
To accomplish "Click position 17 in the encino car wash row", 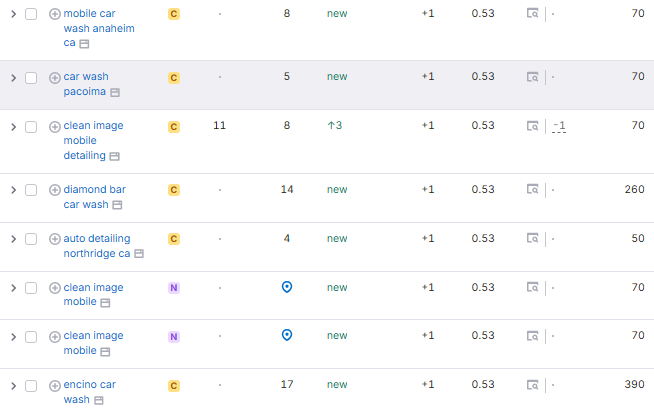I will 287,385.
